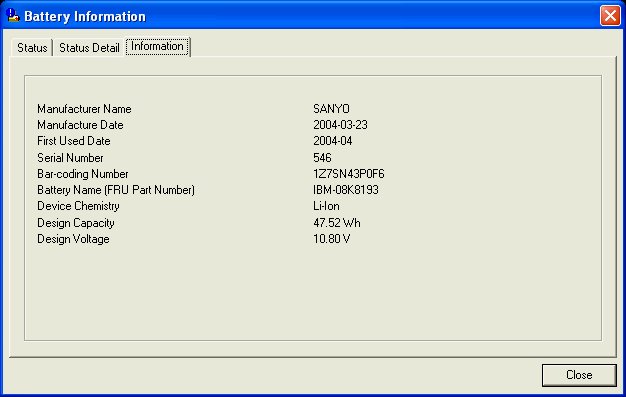Viewport: 626px width, 397px height.
Task: Click the Device Chemistry label
Action: 78,206
